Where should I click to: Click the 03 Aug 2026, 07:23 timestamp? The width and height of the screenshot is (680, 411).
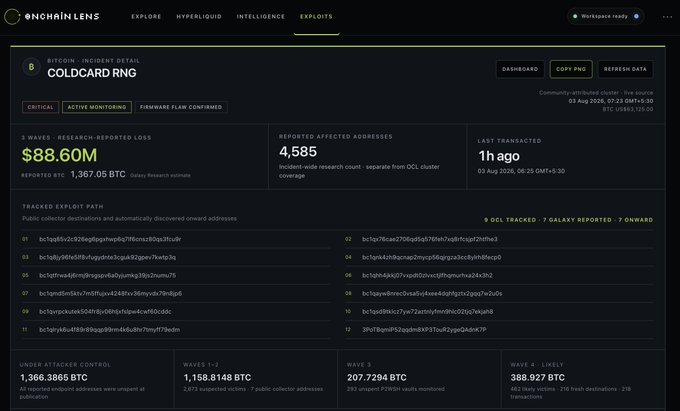[611, 101]
